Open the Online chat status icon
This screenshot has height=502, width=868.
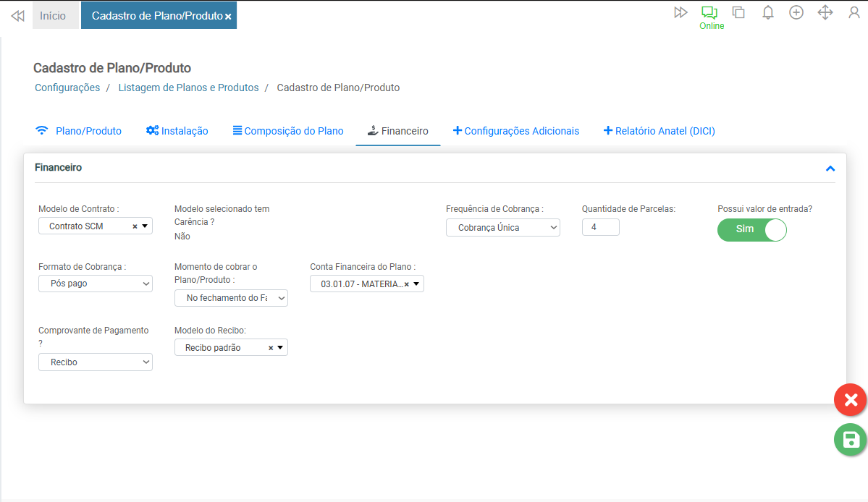tap(711, 13)
